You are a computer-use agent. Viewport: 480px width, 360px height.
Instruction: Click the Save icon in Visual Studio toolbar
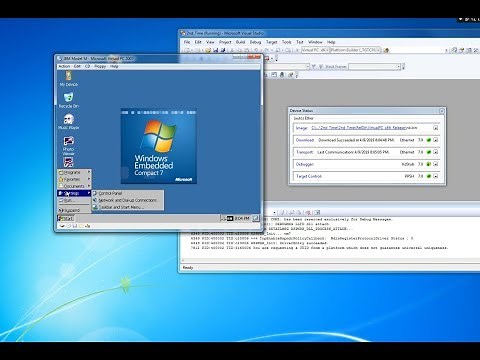pyautogui.click(x=216, y=50)
